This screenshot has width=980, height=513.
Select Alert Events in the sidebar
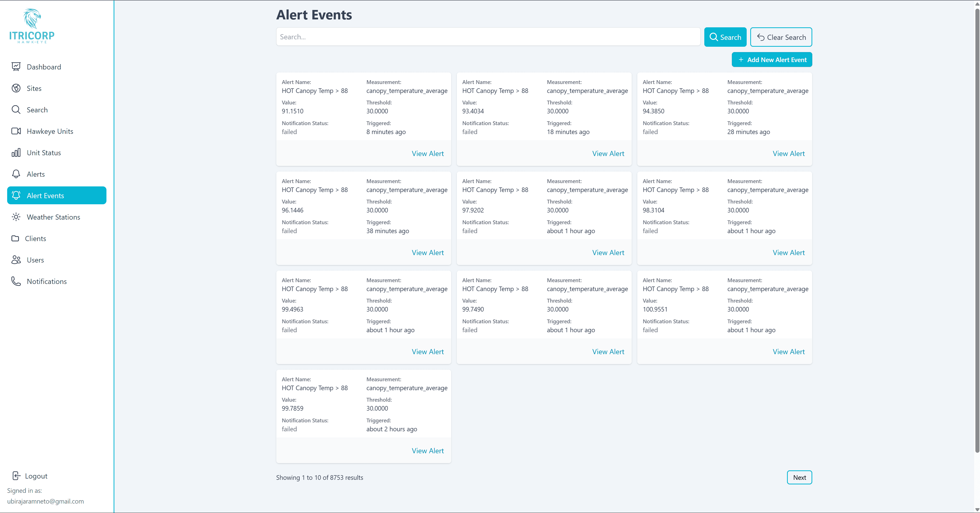click(x=57, y=196)
